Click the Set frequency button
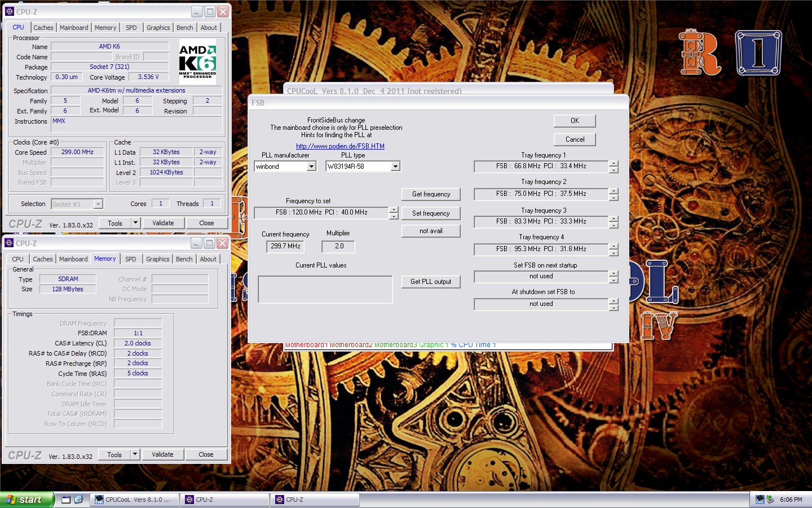812x508 pixels. [431, 213]
